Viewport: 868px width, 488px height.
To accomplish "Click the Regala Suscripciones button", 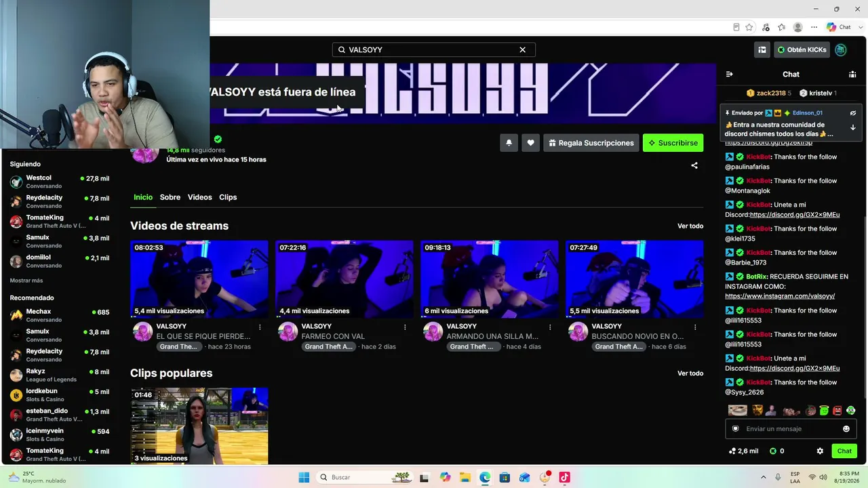I will 591,143.
